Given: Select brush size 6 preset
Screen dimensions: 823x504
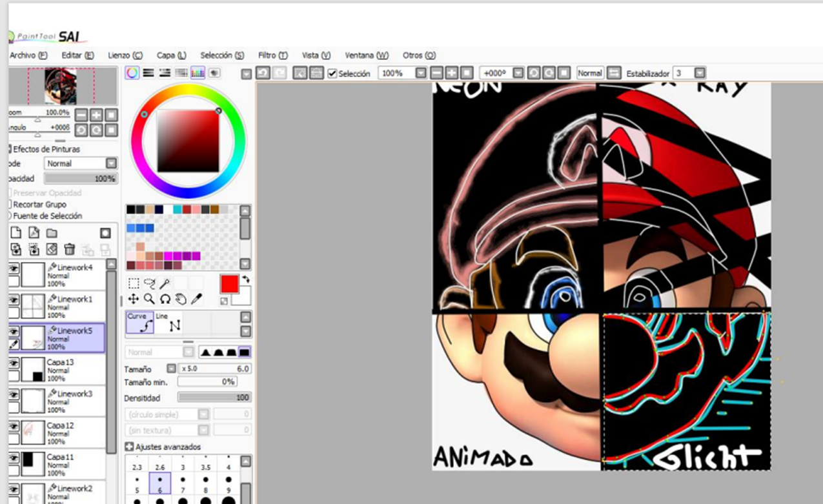Looking at the screenshot, I should click(x=159, y=484).
